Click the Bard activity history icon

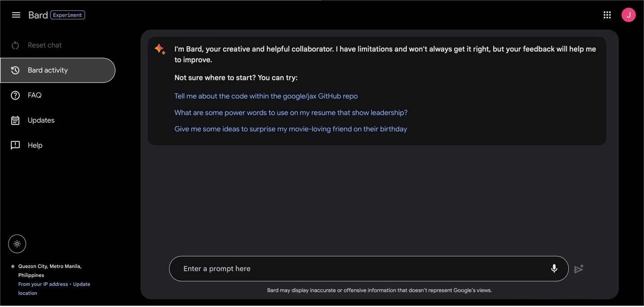(x=15, y=70)
